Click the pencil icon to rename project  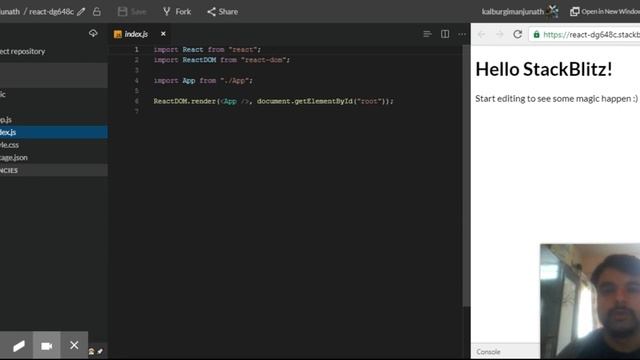click(x=81, y=11)
